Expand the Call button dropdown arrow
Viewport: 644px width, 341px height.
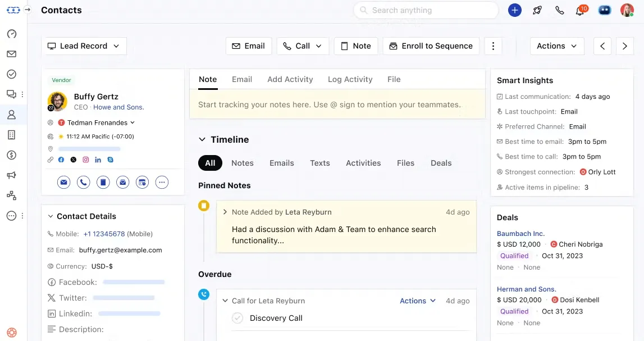pos(319,46)
